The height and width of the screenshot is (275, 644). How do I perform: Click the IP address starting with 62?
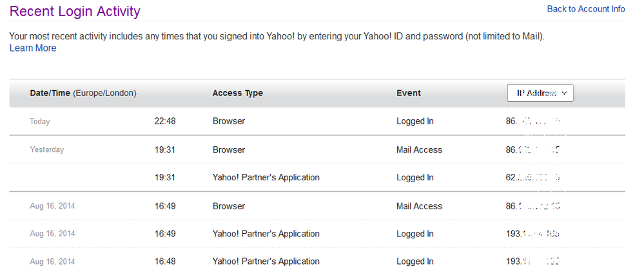(533, 178)
